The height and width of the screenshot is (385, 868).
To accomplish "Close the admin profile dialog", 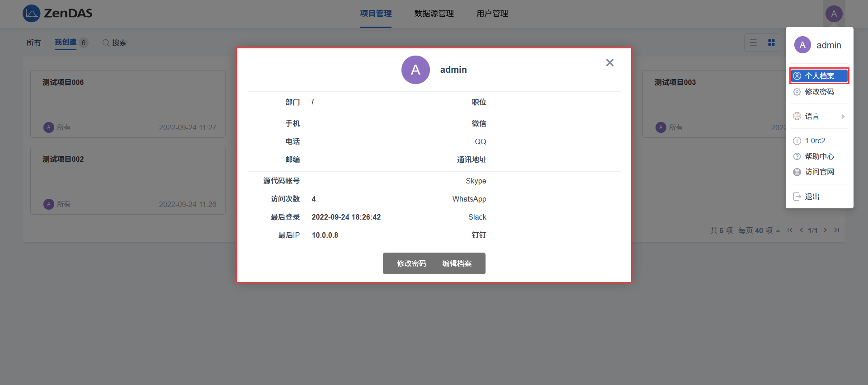I will coord(609,63).
